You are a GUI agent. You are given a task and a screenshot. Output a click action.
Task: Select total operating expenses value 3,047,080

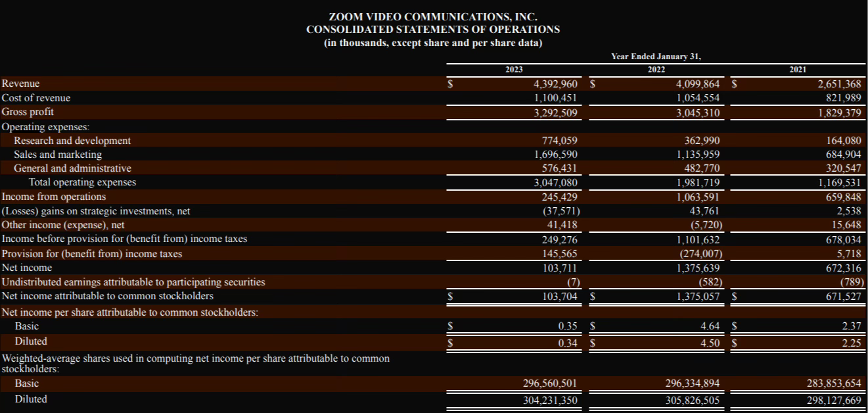click(x=556, y=183)
